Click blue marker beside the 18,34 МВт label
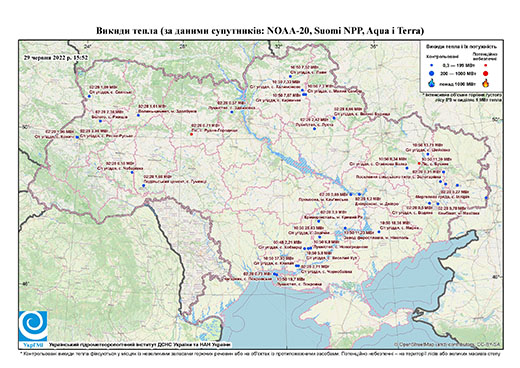 click(x=379, y=232)
